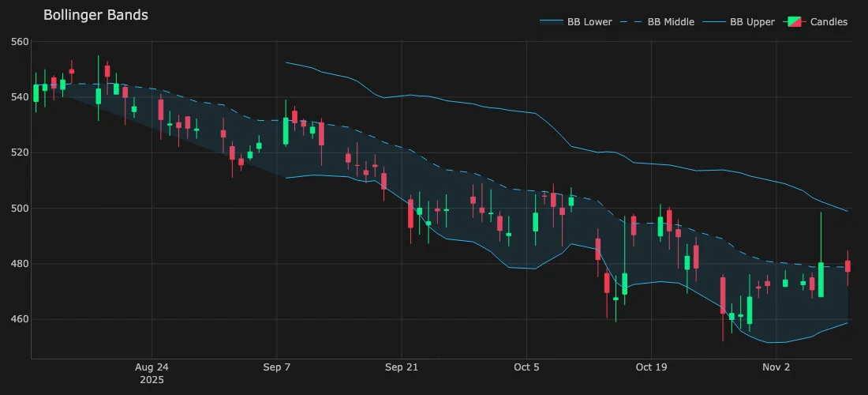Click the tall green candle near Nov 7
The width and height of the screenshot is (868, 395).
821,280
